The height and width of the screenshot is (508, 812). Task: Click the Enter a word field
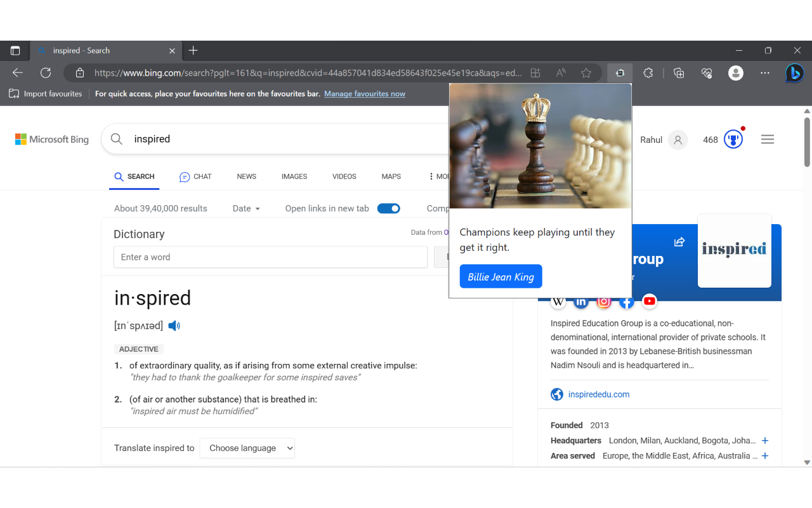(x=270, y=257)
